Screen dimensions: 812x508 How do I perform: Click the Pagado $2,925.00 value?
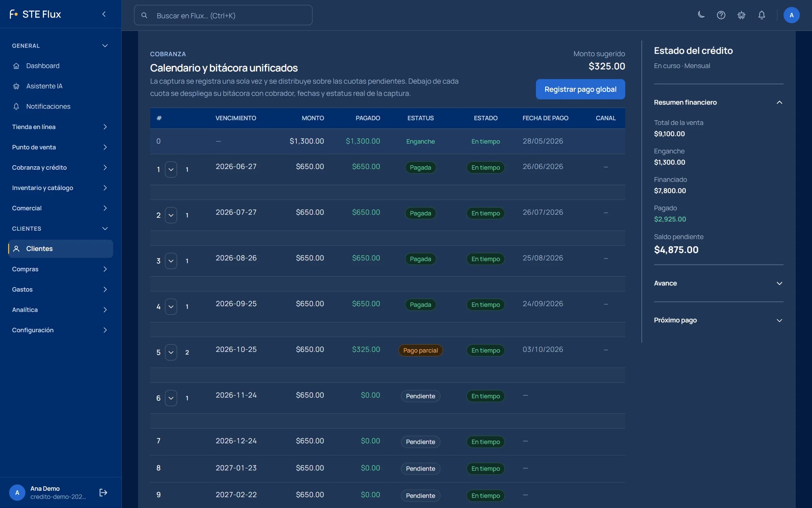670,219
